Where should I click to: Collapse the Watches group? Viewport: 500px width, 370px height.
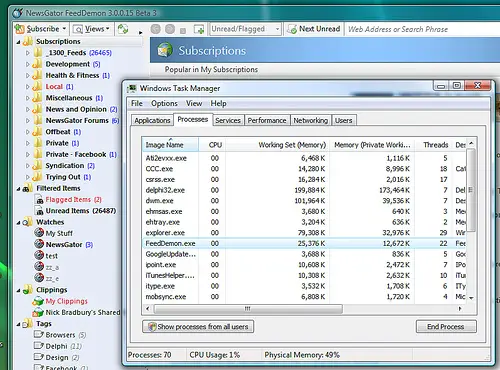point(18,223)
